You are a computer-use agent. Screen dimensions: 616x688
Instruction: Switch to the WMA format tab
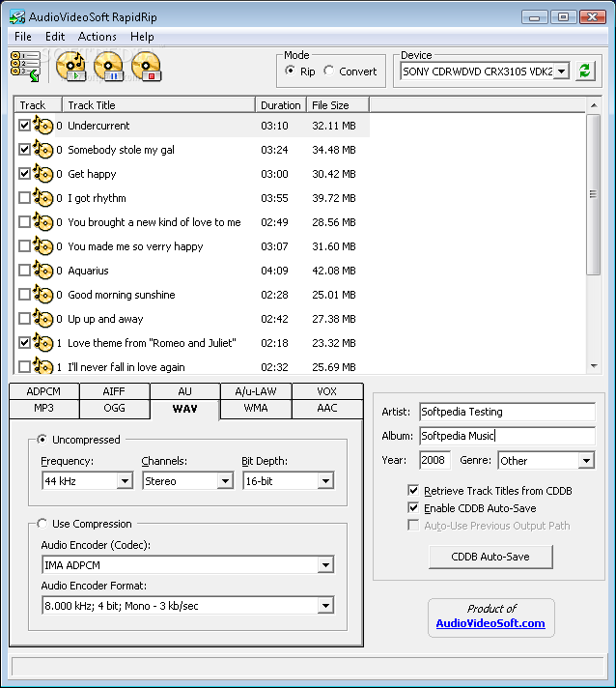coord(256,408)
